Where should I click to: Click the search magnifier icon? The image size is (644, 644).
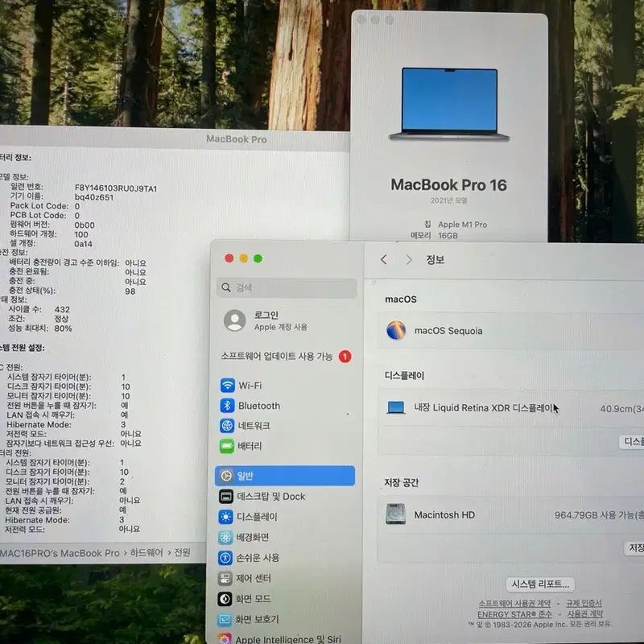pos(226,287)
